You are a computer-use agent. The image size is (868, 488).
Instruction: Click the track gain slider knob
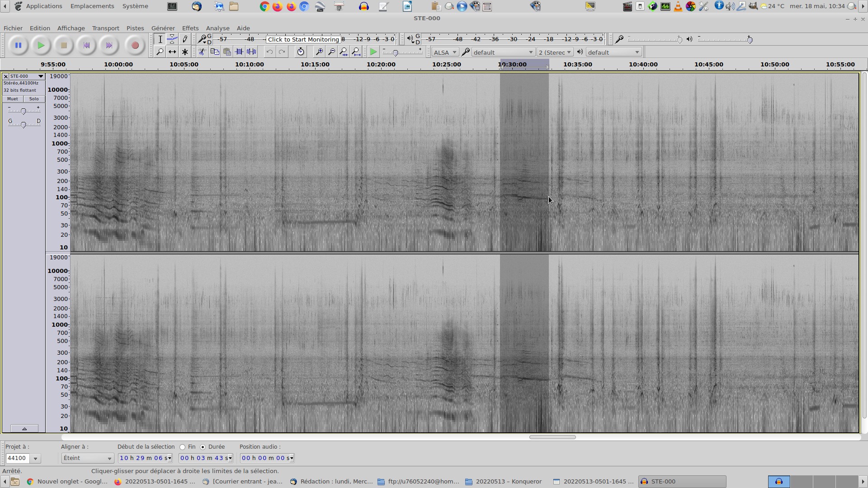[x=24, y=111]
